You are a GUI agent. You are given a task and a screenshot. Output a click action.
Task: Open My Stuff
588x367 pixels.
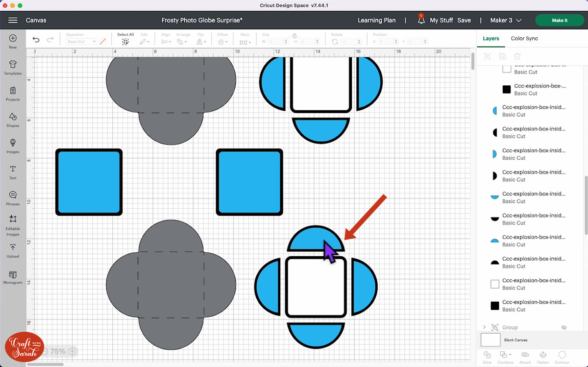pos(441,20)
